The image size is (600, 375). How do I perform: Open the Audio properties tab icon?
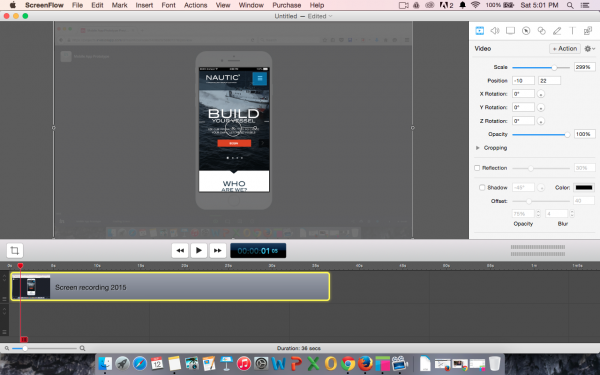pos(495,31)
